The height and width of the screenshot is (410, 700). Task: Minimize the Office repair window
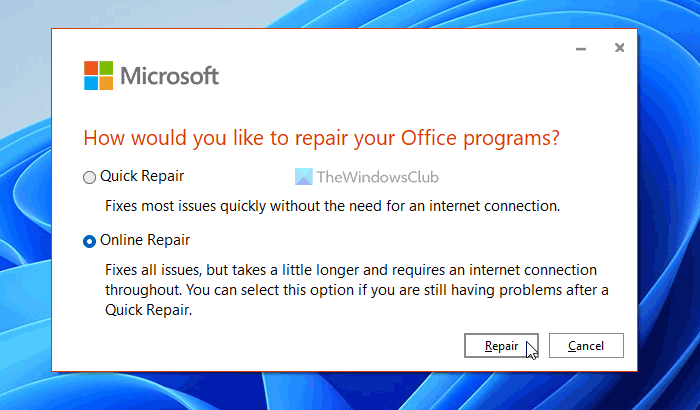(581, 48)
